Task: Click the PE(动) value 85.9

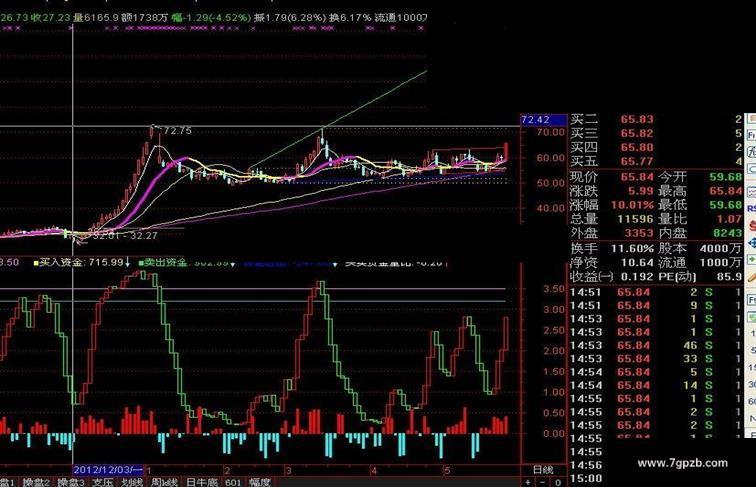Action: click(729, 277)
